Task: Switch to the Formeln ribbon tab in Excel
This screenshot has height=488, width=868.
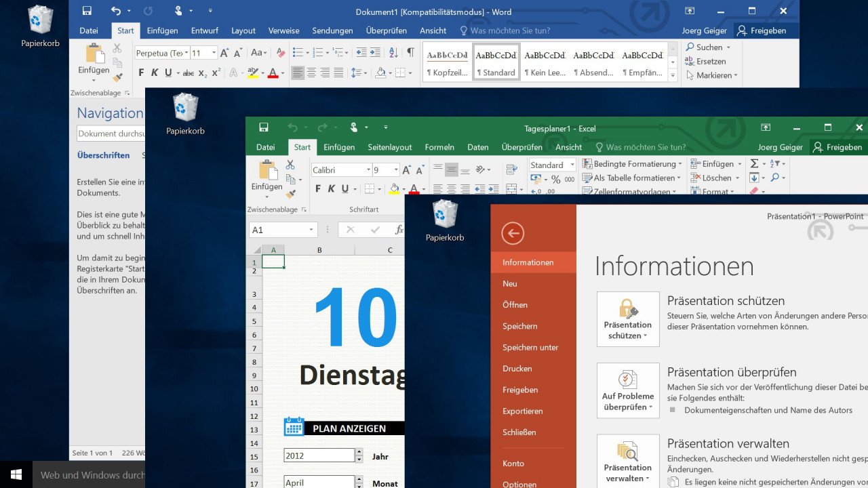Action: [x=439, y=147]
